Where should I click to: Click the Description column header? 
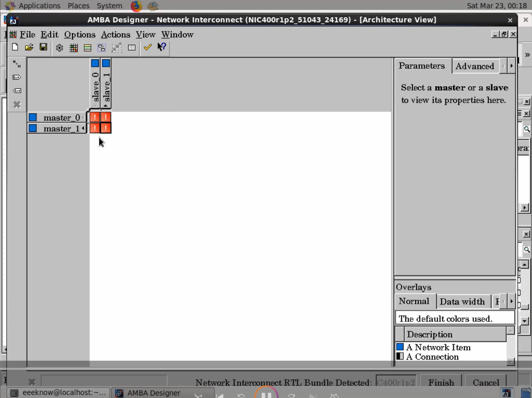click(x=455, y=334)
